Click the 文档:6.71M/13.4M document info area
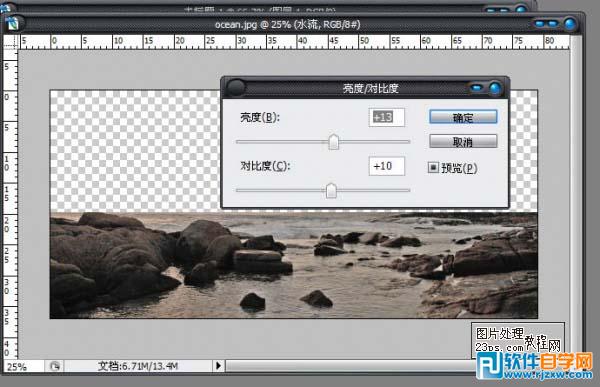600x387 pixels. coord(138,366)
